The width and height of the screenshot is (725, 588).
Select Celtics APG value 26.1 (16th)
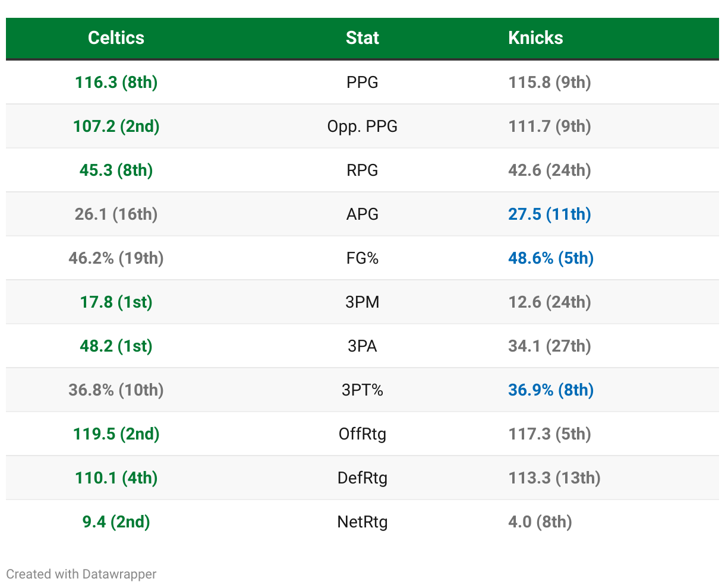pyautogui.click(x=116, y=214)
